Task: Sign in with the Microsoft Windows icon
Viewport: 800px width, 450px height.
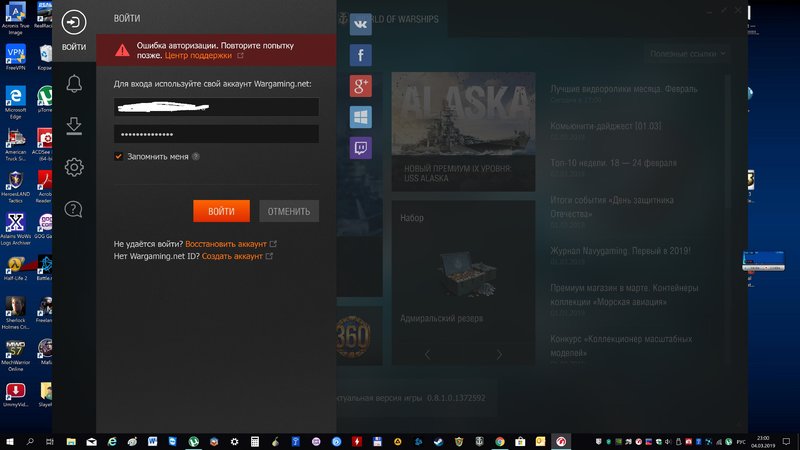Action: click(360, 117)
